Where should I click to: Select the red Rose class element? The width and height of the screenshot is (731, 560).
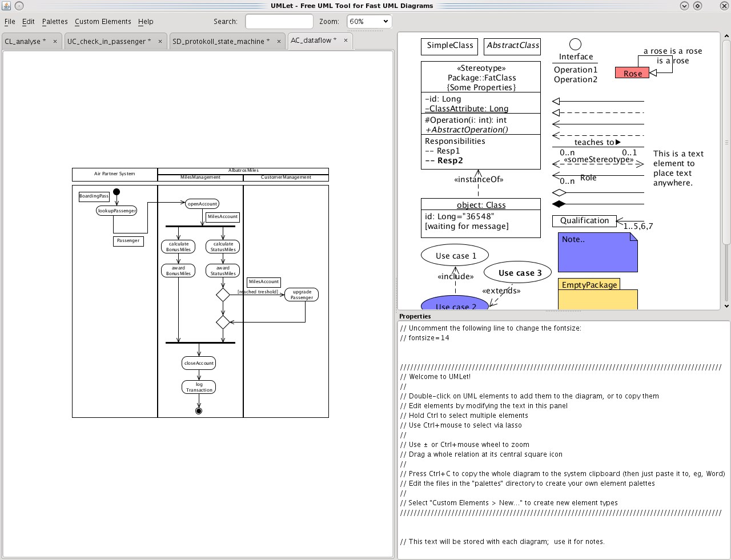tap(632, 73)
